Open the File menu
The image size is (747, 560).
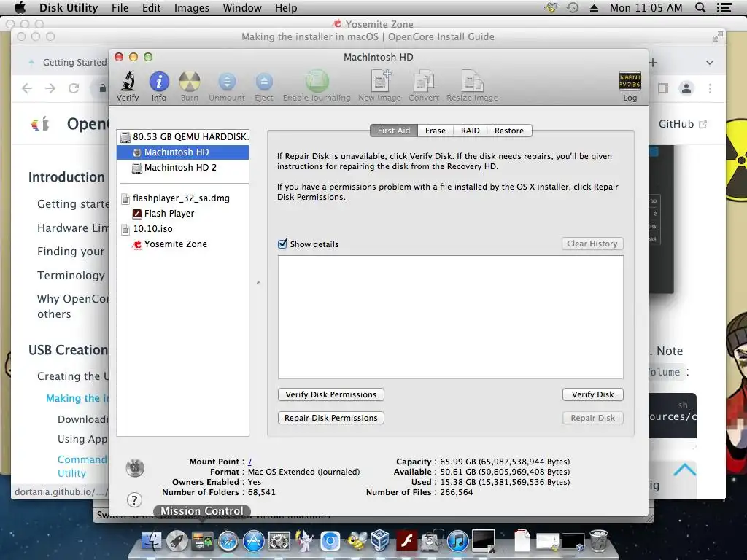pyautogui.click(x=120, y=7)
